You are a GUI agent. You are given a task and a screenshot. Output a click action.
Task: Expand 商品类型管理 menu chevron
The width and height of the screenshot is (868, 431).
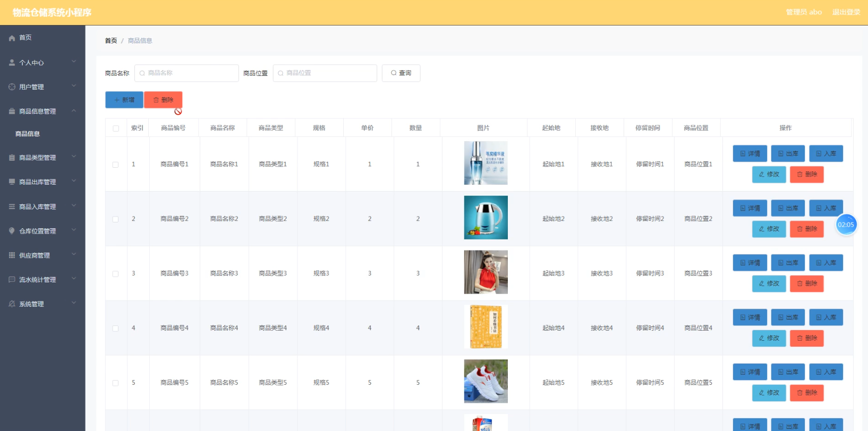(74, 157)
